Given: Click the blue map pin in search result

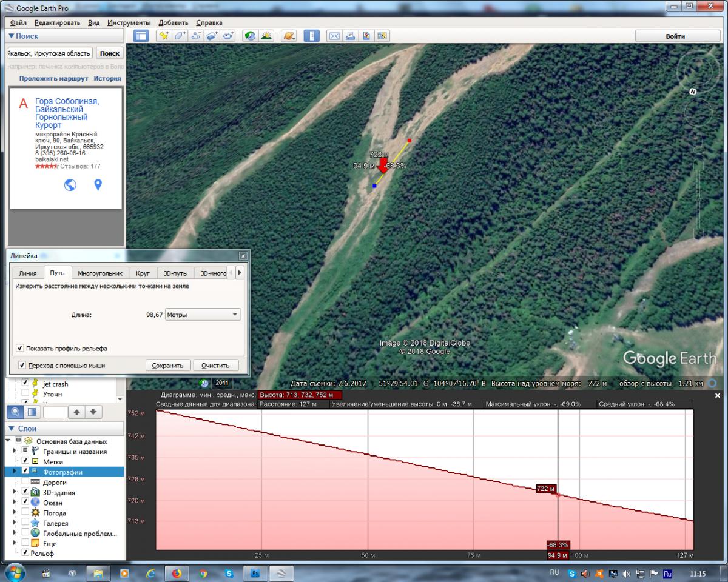Looking at the screenshot, I should pyautogui.click(x=98, y=185).
